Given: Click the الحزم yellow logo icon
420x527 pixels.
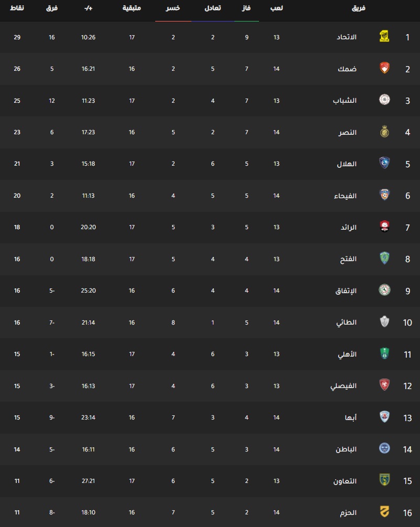Looking at the screenshot, I should click(x=384, y=512).
